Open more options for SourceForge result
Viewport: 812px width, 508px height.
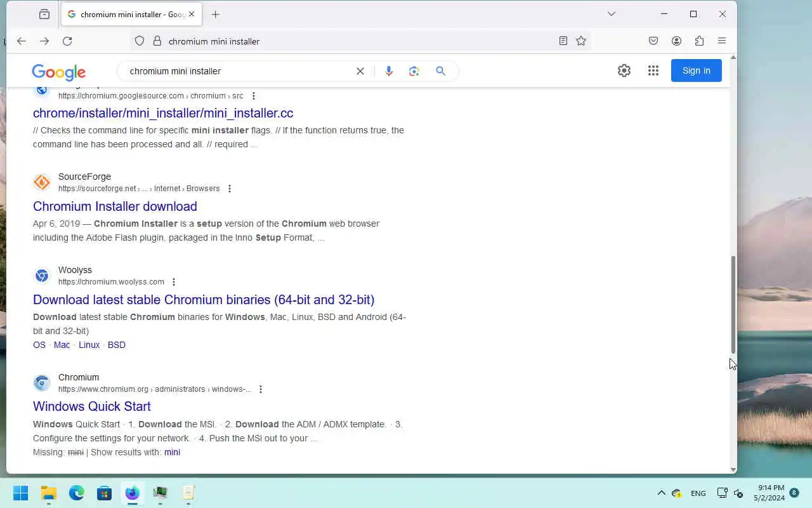(230, 189)
